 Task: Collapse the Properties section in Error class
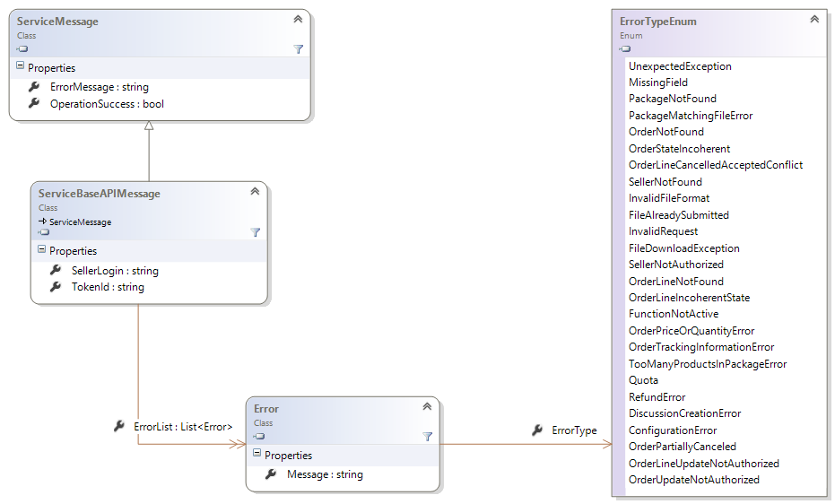(256, 455)
